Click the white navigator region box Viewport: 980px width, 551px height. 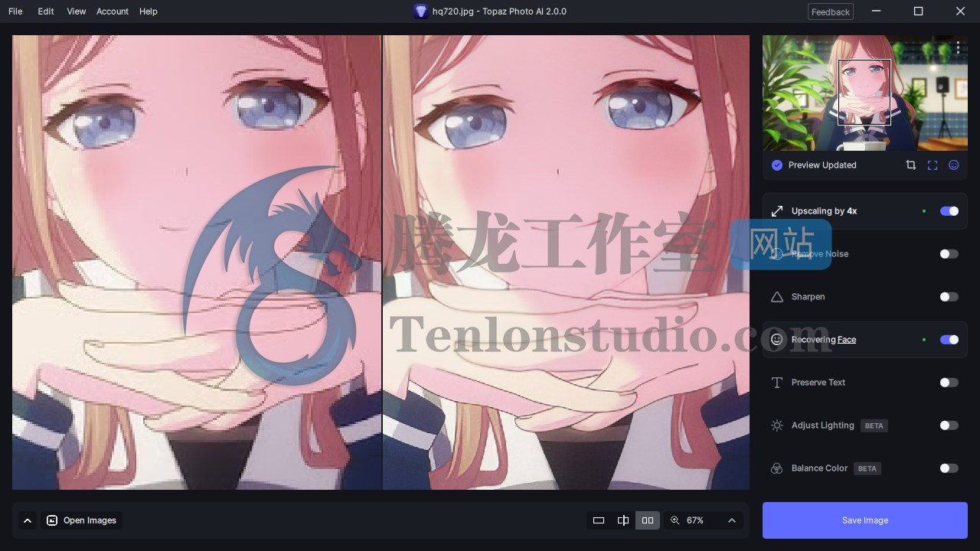pos(864,92)
